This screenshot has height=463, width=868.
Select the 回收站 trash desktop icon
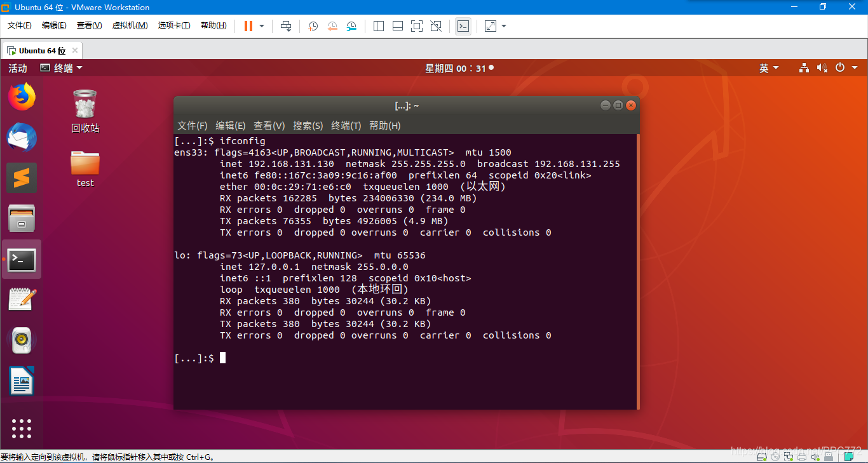pos(85,111)
